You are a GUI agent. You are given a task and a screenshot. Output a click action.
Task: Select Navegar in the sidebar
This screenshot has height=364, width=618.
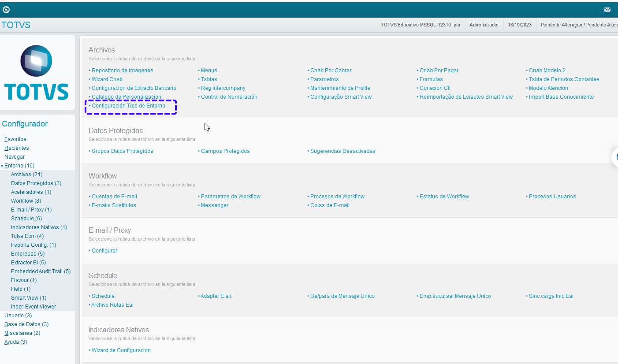(15, 157)
